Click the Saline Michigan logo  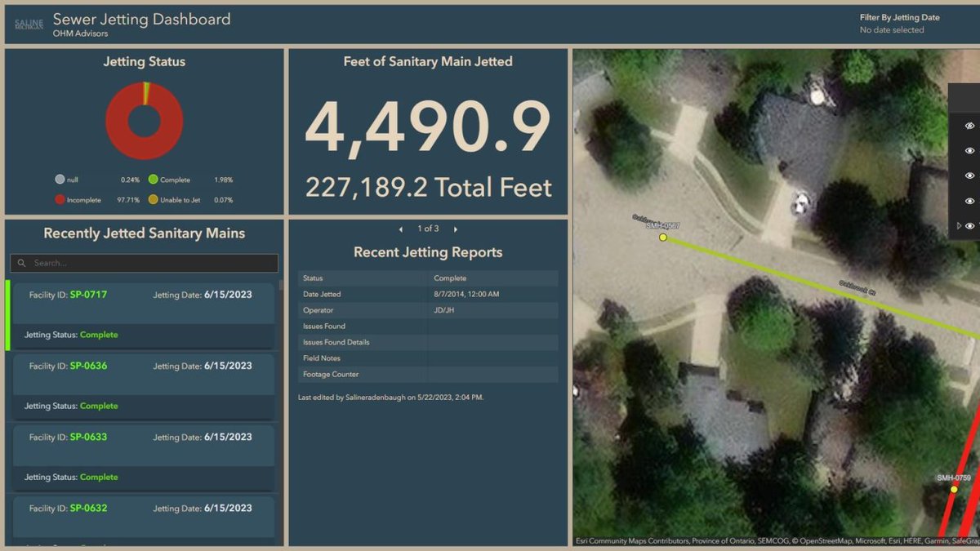coord(29,24)
